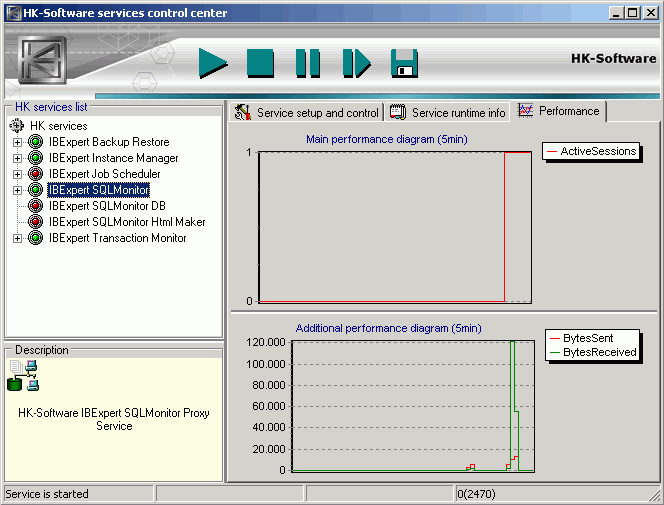Viewport: 664px width, 505px height.
Task: Resume the service with the step-play icon
Action: pyautogui.click(x=357, y=63)
